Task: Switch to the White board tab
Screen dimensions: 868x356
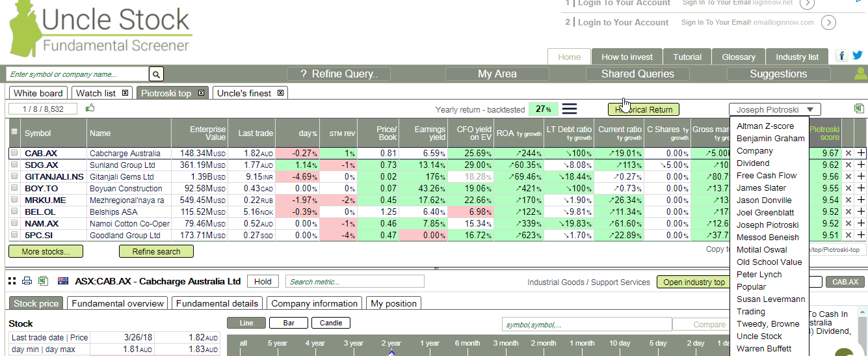Action: tap(38, 93)
